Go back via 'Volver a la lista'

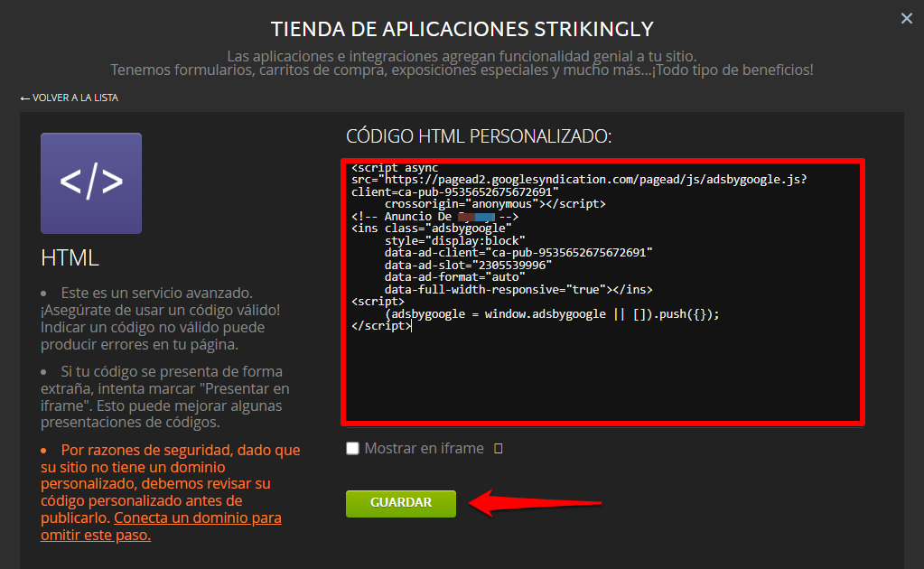tap(70, 98)
